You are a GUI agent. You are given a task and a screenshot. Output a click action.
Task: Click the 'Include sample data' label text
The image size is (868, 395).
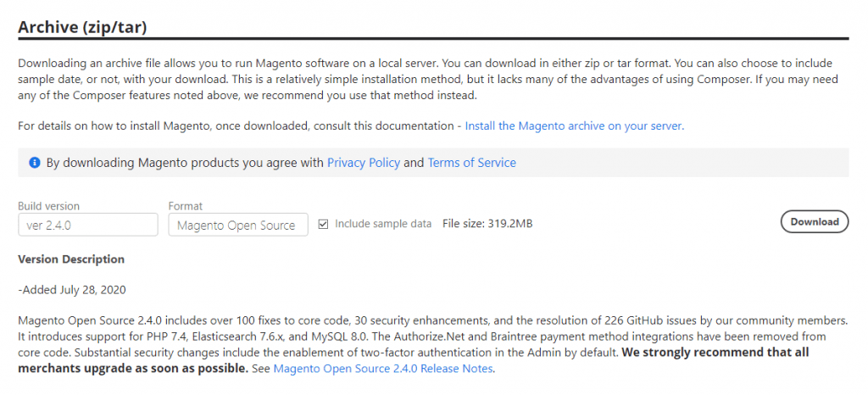(x=383, y=224)
